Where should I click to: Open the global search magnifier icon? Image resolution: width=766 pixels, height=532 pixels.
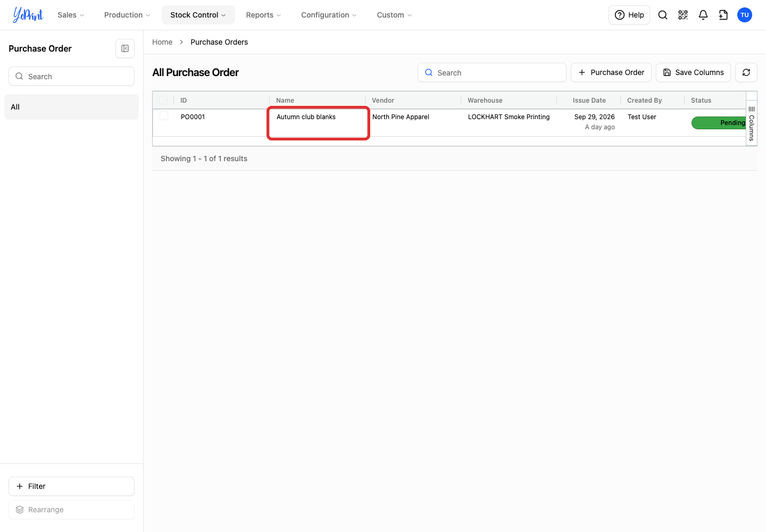[663, 15]
